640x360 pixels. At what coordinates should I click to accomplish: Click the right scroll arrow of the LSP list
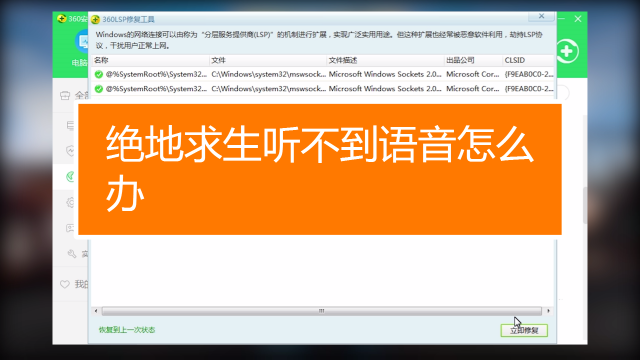coord(548,311)
